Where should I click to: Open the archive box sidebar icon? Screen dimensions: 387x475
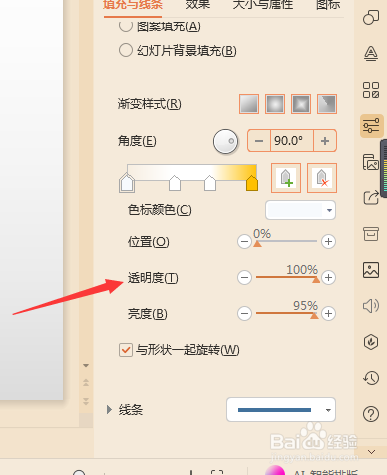[371, 234]
